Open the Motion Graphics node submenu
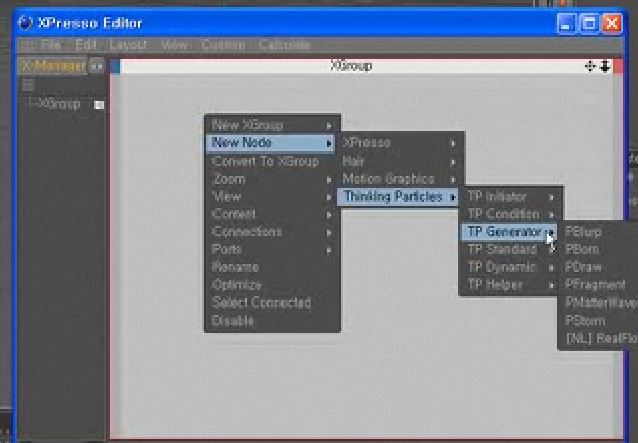638x443 pixels. (400, 179)
